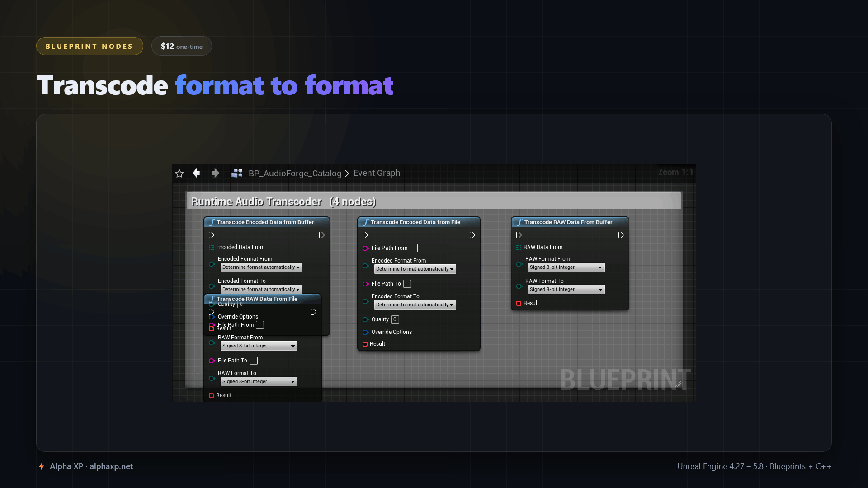
Task: Click File Path From text box in RAW File node
Action: coord(260,325)
